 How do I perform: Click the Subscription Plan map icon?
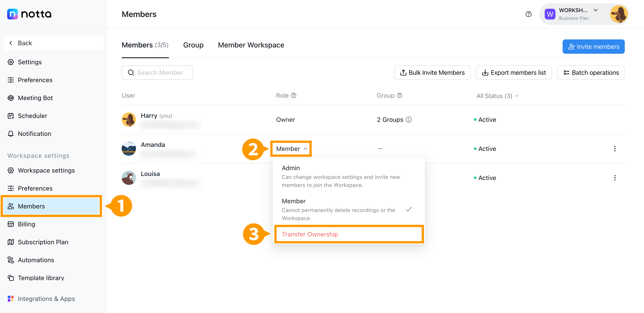pyautogui.click(x=11, y=242)
